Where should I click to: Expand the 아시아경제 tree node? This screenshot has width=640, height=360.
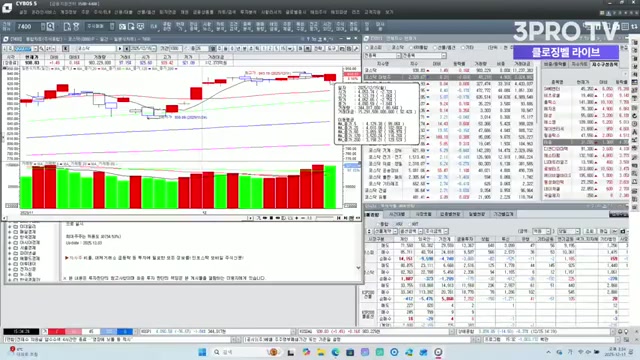coord(10,242)
